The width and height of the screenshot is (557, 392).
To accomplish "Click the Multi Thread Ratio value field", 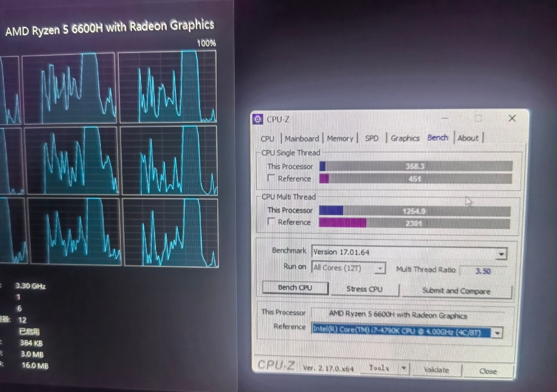I will pos(482,271).
